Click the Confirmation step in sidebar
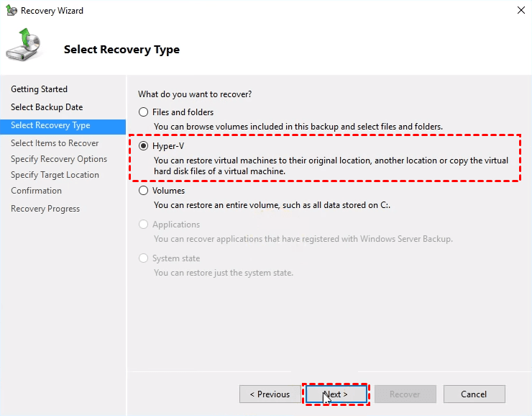The width and height of the screenshot is (532, 416). click(x=36, y=191)
